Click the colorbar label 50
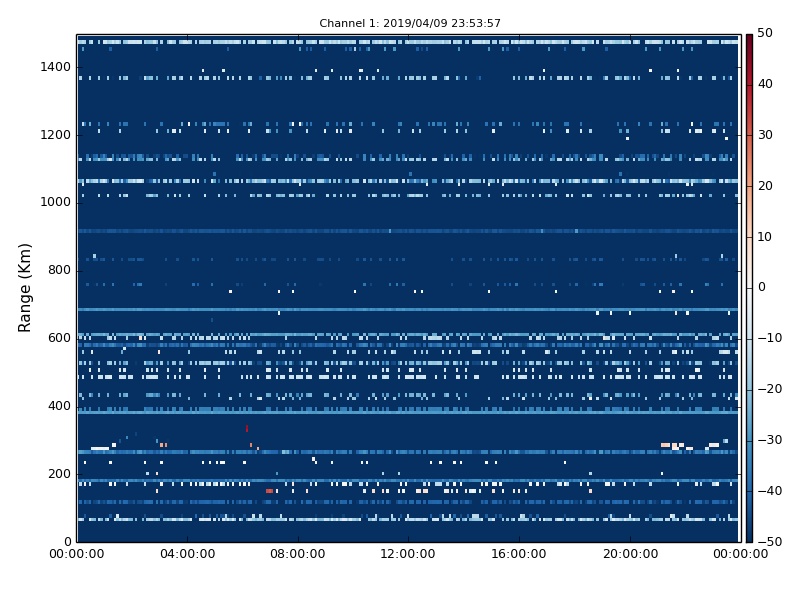Screen dimensions: 800x600 [x=765, y=33]
